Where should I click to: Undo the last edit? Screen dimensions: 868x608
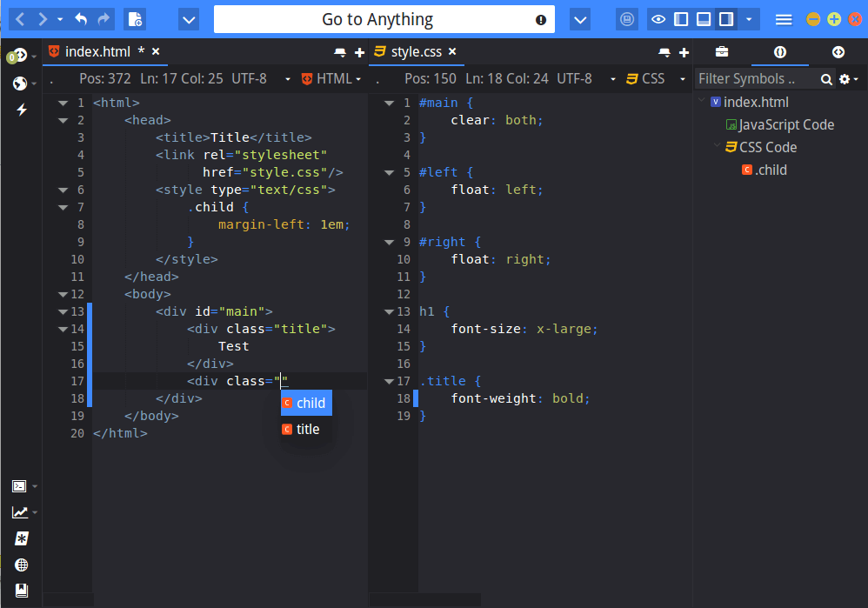[82, 19]
